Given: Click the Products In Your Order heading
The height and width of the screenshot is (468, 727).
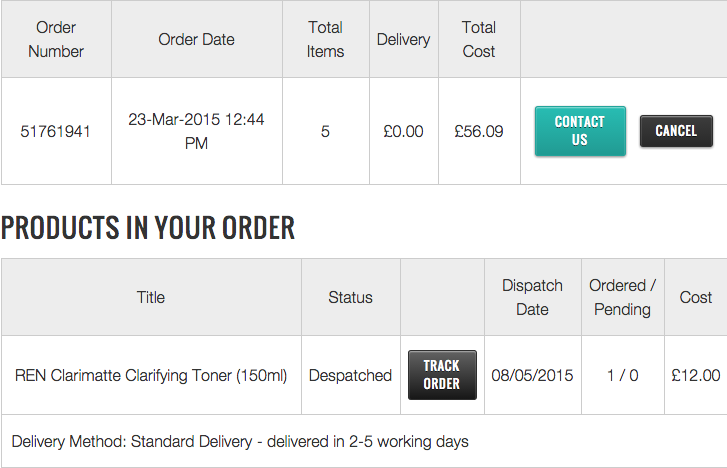Looking at the screenshot, I should (148, 228).
